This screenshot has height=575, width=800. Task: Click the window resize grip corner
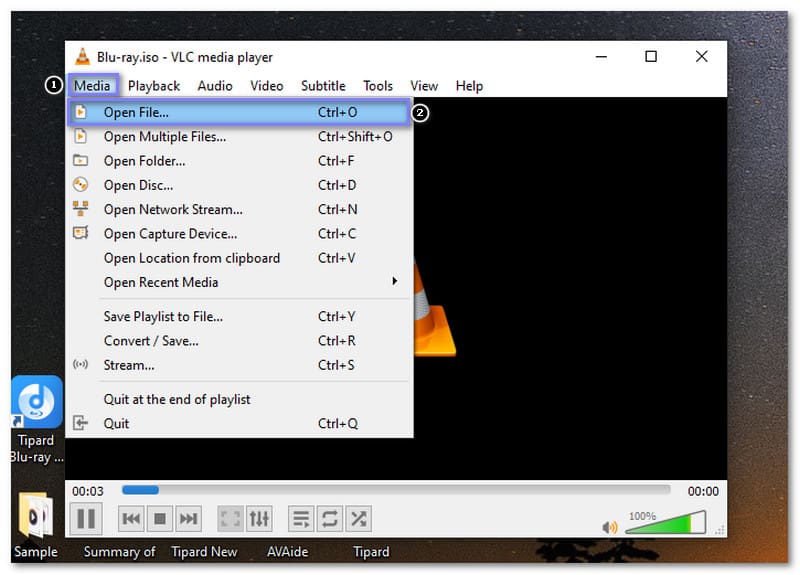[720, 531]
